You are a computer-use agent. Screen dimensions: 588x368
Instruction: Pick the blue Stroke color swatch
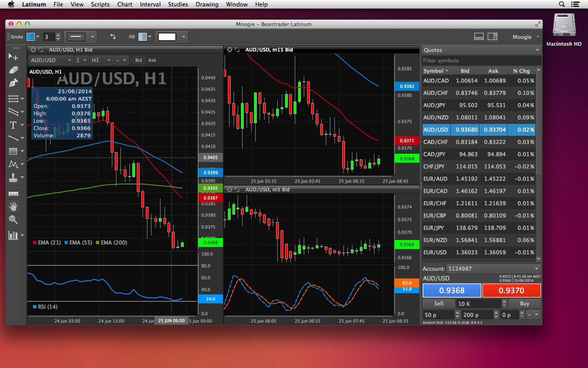31,37
